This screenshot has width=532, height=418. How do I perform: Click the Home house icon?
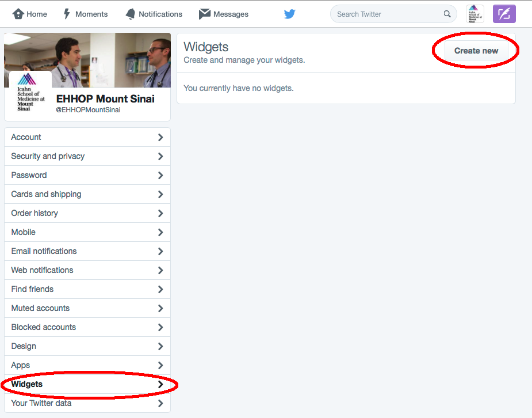pyautogui.click(x=18, y=14)
